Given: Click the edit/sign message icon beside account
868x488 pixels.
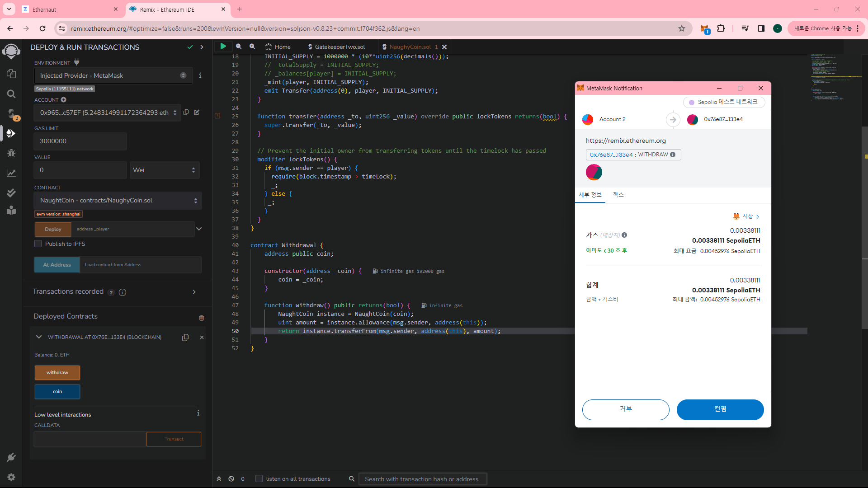Looking at the screenshot, I should coord(197,112).
